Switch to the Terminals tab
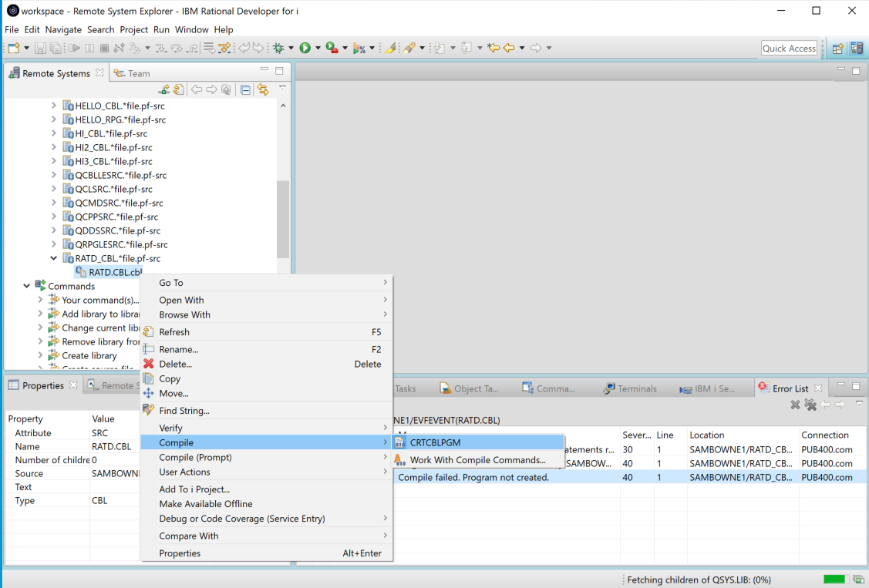 click(x=636, y=388)
